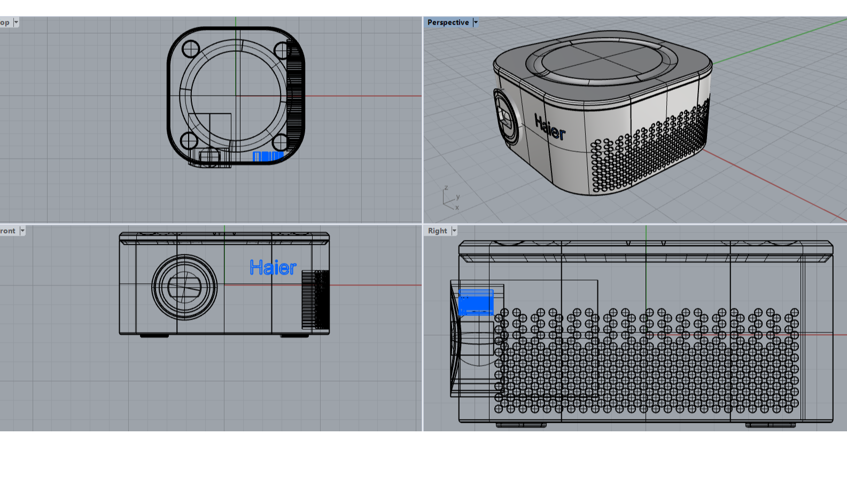Open the Perspective viewport dropdown arrow
Screen dimensions: 847x504
point(476,22)
